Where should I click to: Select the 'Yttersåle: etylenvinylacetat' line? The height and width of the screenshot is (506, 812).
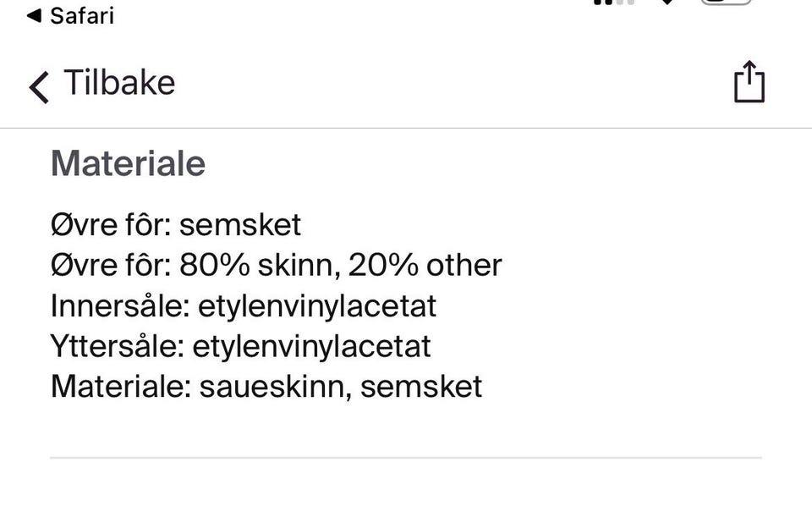[240, 345]
